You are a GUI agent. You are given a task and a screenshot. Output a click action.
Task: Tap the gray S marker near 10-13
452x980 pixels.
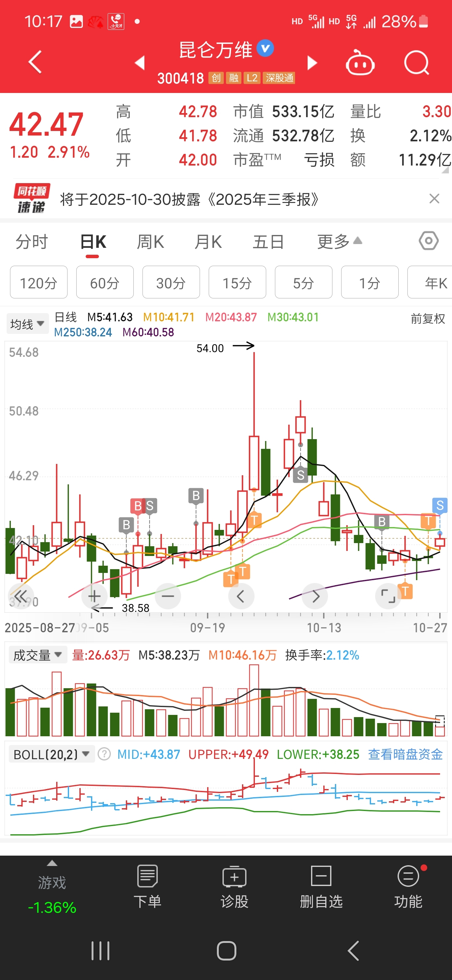coord(300,475)
